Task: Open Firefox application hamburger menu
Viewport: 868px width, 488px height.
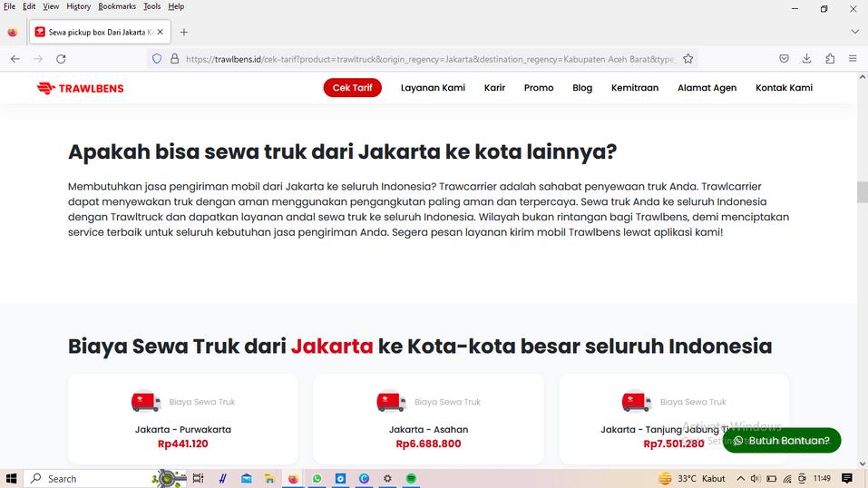Action: click(853, 59)
